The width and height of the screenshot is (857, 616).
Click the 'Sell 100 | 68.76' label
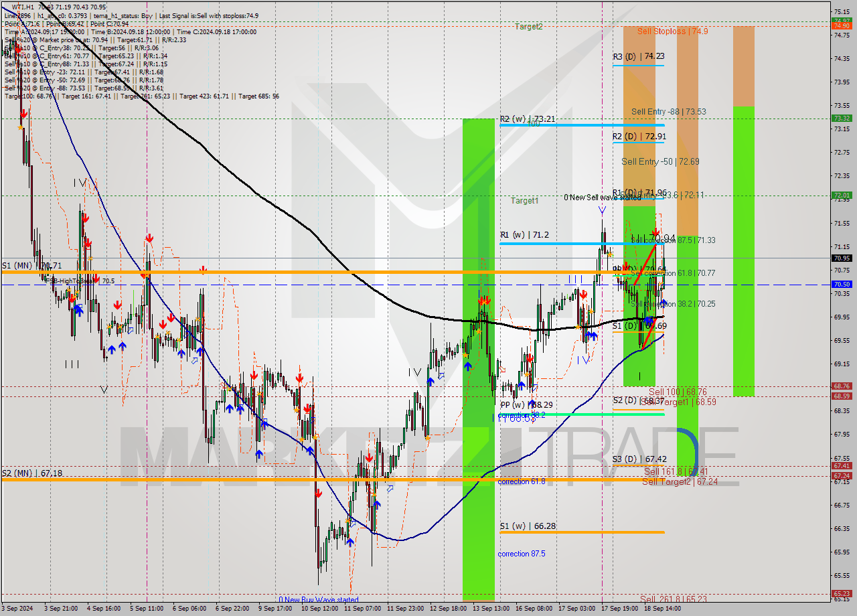(x=678, y=392)
